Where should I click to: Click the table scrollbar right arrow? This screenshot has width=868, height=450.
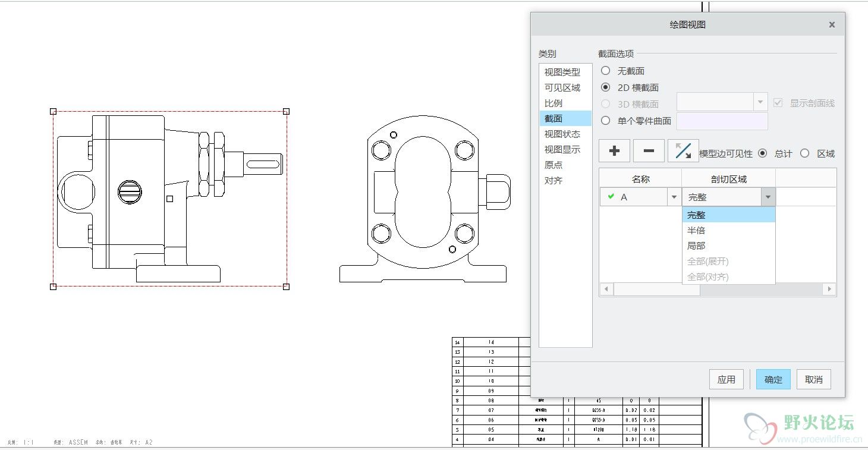coord(829,289)
